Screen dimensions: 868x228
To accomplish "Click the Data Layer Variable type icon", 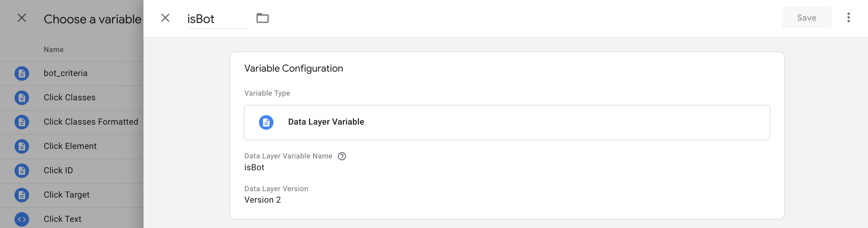I will (266, 122).
